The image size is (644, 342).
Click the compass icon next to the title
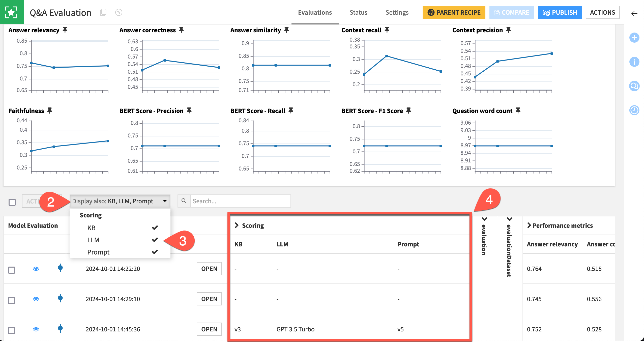pos(119,12)
